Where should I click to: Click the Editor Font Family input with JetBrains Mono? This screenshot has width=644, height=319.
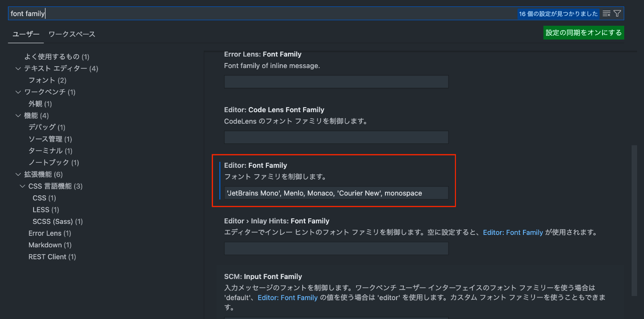point(336,193)
